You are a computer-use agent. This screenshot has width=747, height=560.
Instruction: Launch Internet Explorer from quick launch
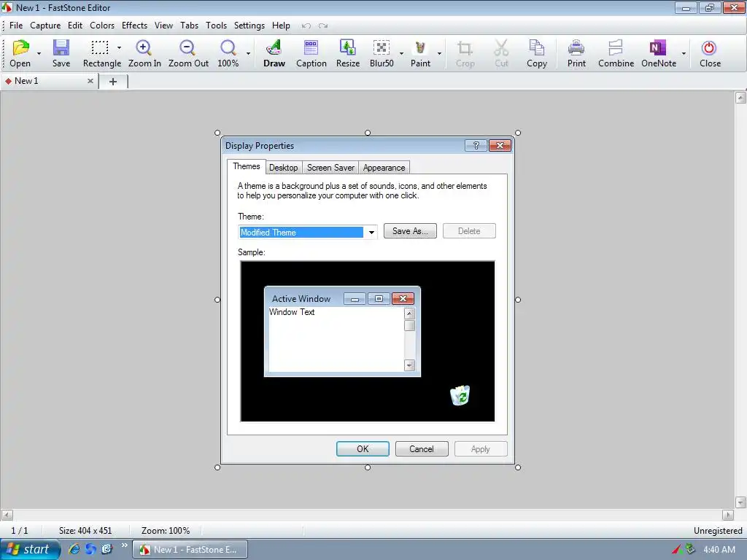pyautogui.click(x=74, y=549)
